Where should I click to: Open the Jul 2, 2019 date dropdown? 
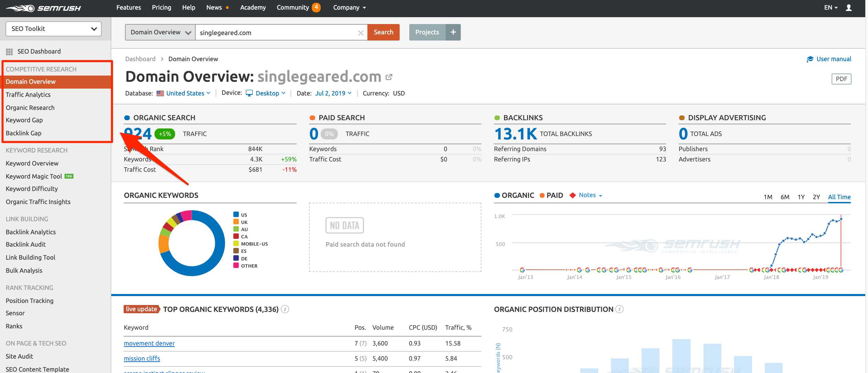coord(333,93)
